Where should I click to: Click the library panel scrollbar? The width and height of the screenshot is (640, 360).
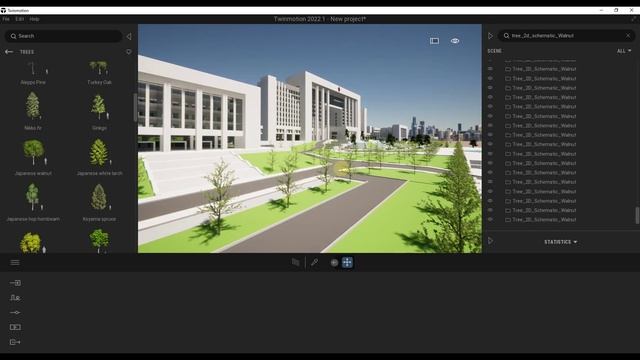[x=135, y=107]
